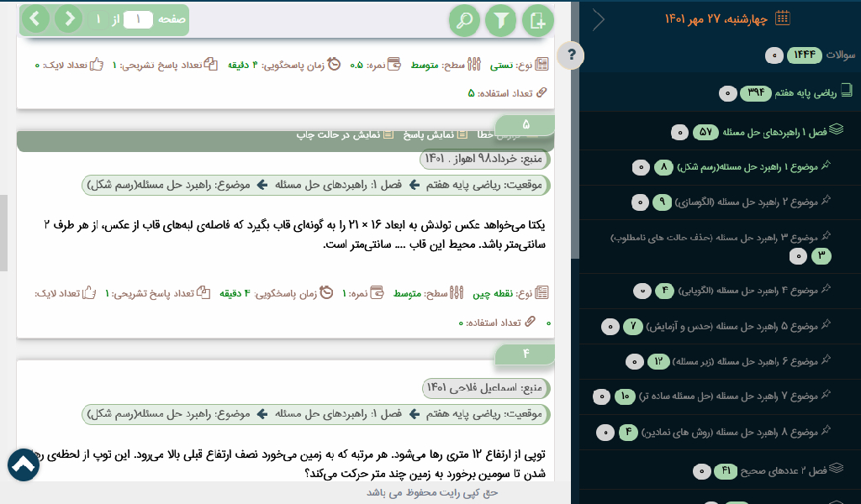Click نمایش پاسخ in question 5 toolbar

point(435,134)
